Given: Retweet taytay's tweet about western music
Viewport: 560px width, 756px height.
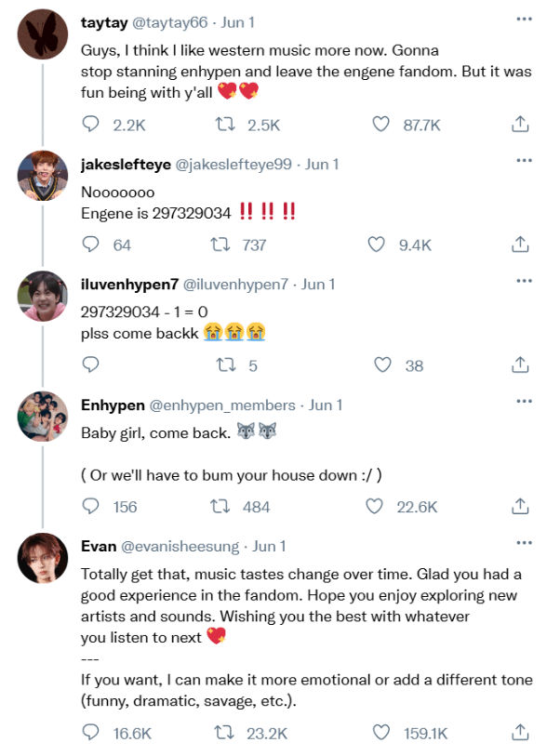Looking at the screenshot, I should (222, 124).
